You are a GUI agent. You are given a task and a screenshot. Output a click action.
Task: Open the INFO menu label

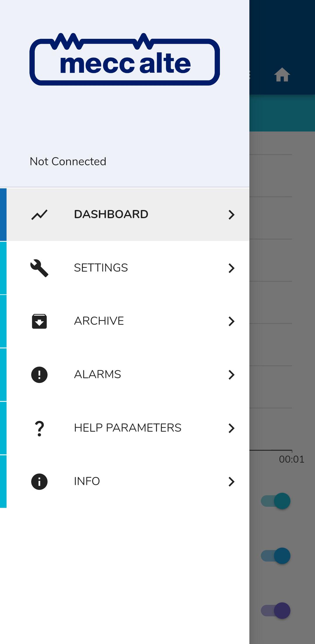pos(87,481)
